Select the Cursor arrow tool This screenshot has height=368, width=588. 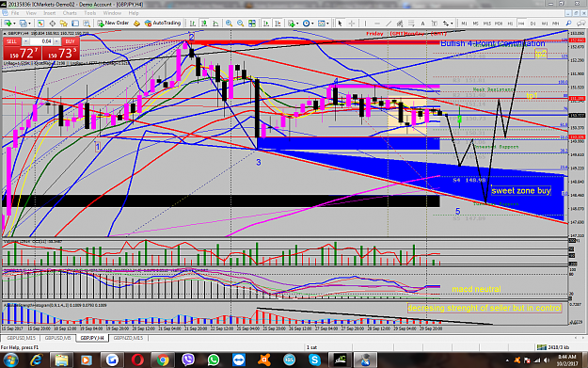pyautogui.click(x=340, y=24)
